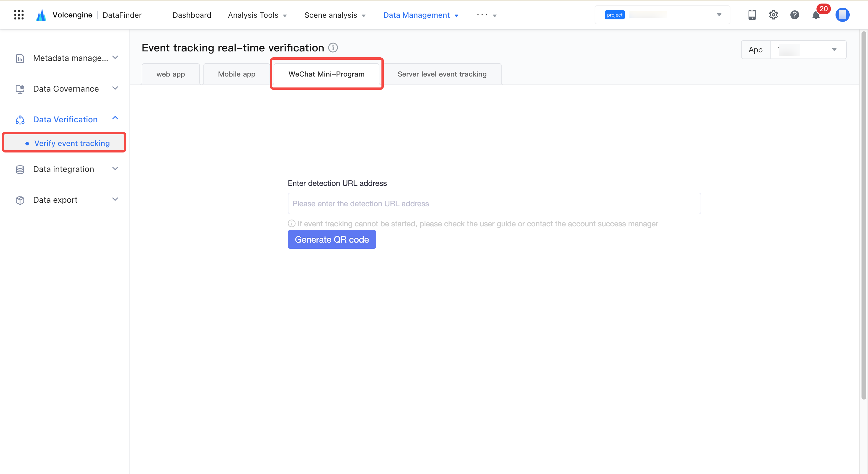Expand Data export chevron
The height and width of the screenshot is (474, 868).
[115, 199]
